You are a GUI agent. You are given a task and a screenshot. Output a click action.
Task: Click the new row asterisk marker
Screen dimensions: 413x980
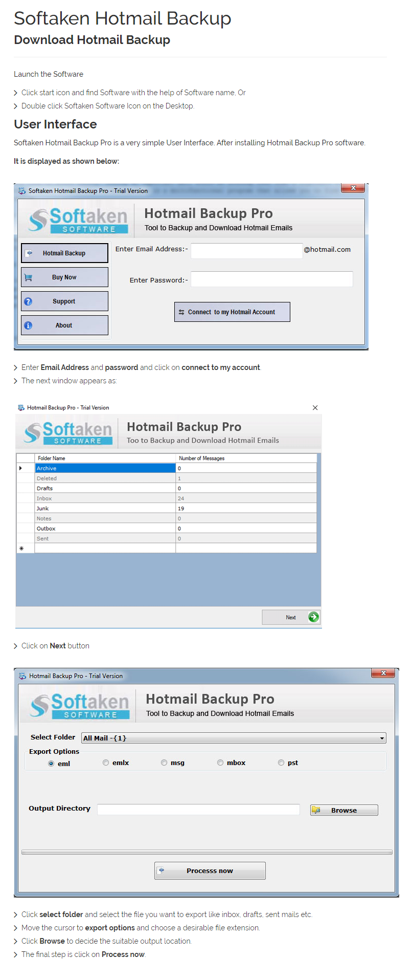(x=21, y=548)
